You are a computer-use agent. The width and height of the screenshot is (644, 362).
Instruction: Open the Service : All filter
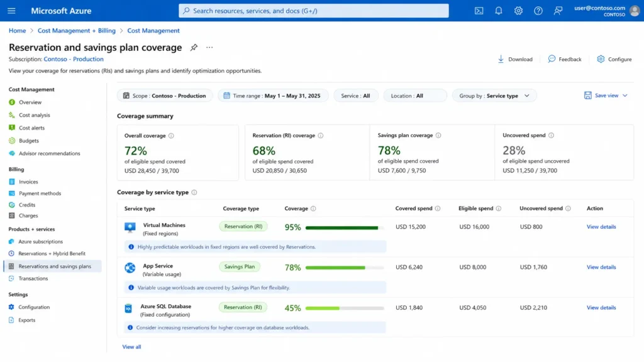(355, 96)
